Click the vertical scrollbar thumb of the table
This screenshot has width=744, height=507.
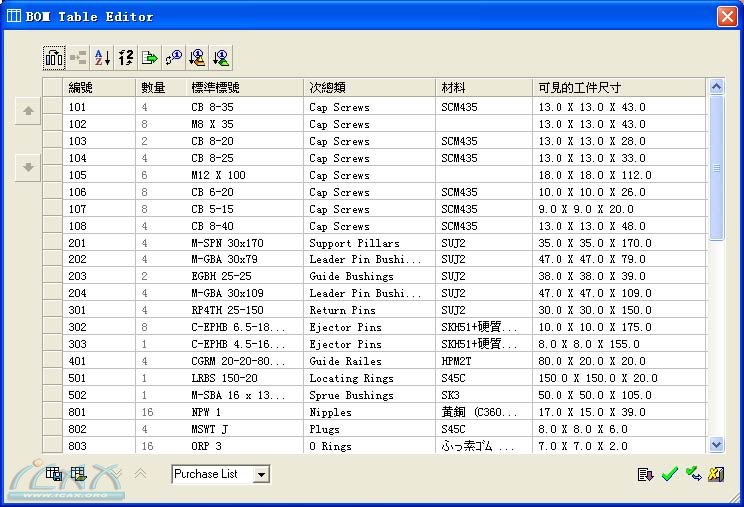[x=716, y=168]
